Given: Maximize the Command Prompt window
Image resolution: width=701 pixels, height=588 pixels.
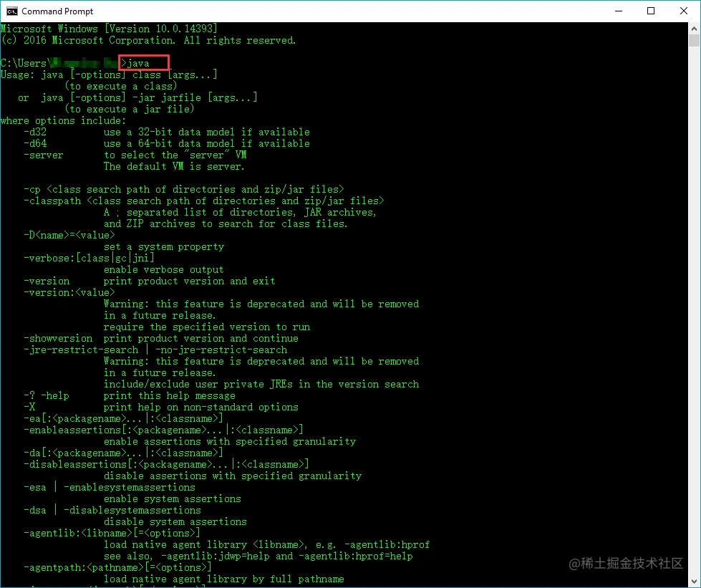Looking at the screenshot, I should point(651,11).
